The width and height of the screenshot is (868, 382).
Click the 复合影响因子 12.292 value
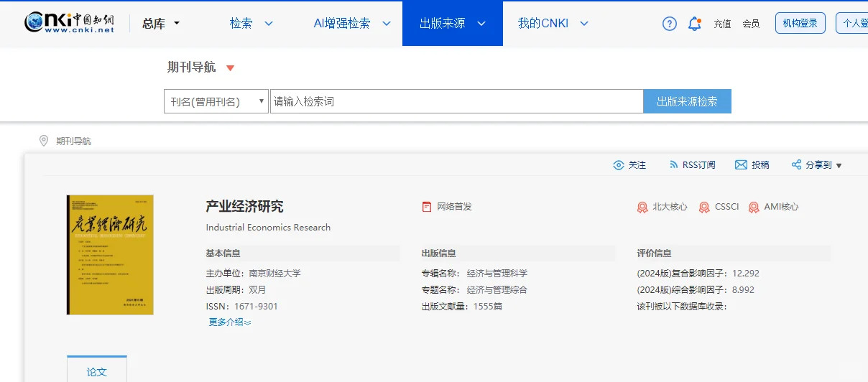pos(746,274)
